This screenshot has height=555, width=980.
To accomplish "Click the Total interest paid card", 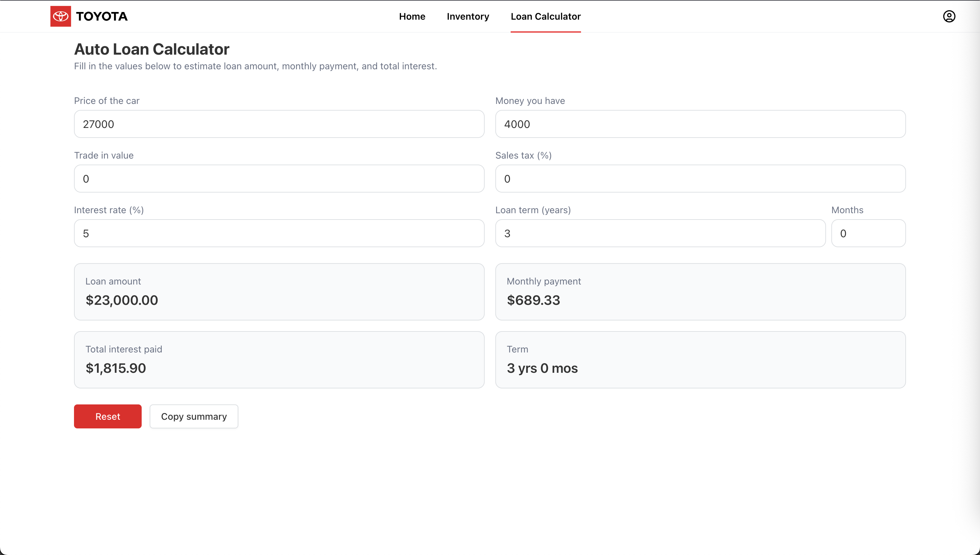I will (279, 359).
